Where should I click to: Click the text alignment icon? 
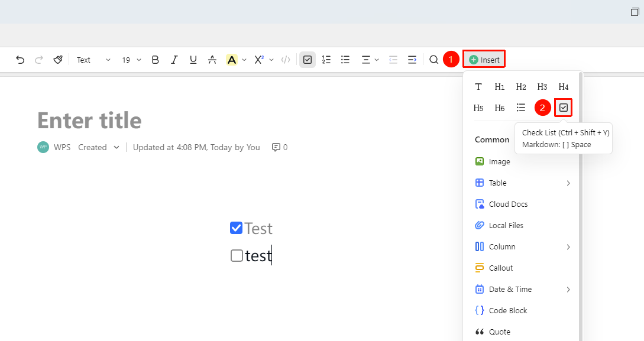pyautogui.click(x=365, y=60)
